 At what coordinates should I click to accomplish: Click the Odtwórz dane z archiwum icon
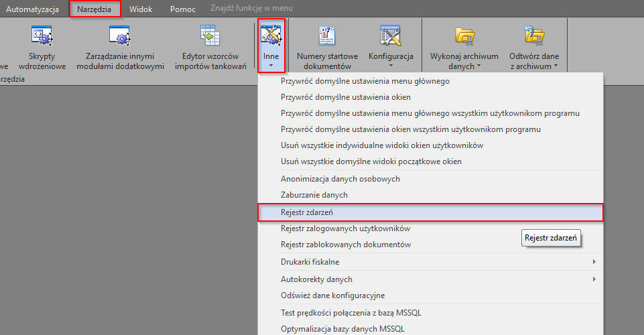point(534,35)
